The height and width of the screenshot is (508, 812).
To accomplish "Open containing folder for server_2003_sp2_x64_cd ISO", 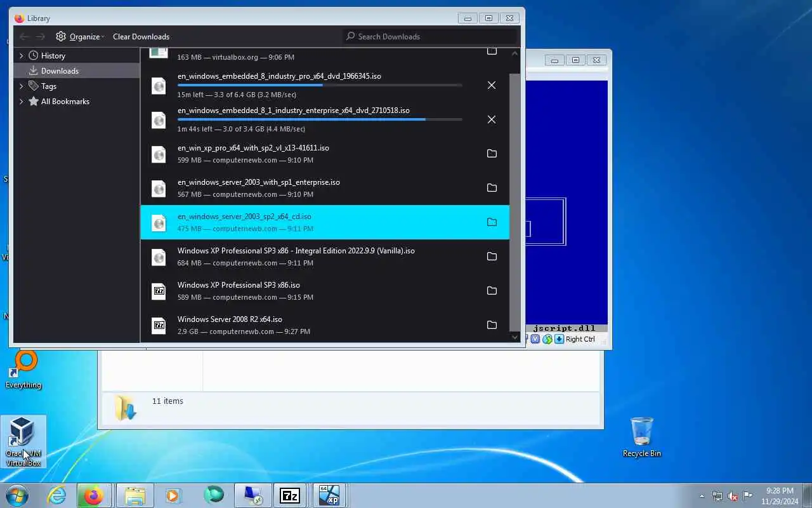I will 492,222.
